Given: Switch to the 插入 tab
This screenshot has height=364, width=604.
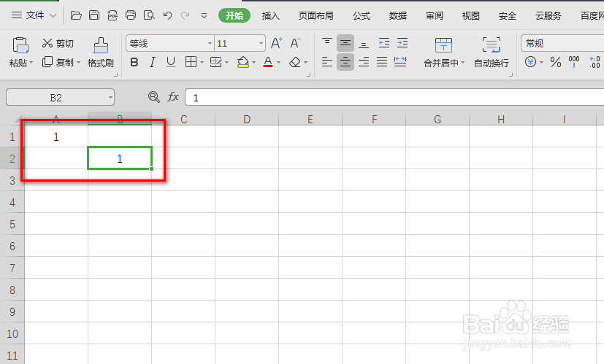Looking at the screenshot, I should 270,16.
